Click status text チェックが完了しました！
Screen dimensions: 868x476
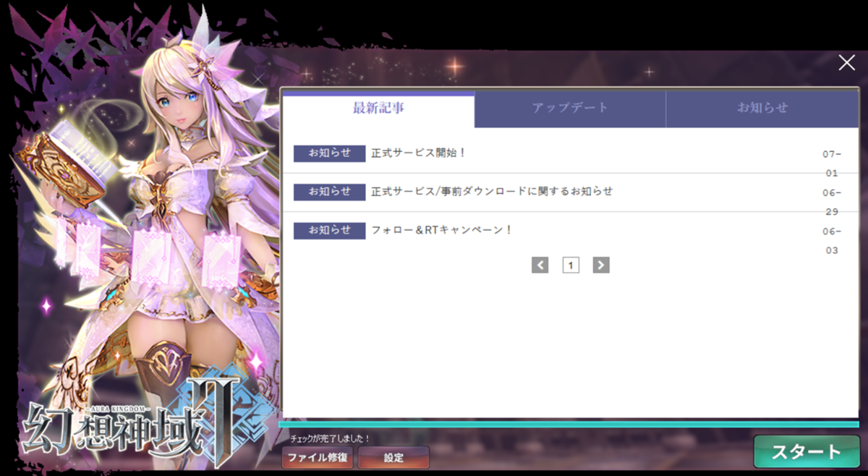click(x=329, y=438)
